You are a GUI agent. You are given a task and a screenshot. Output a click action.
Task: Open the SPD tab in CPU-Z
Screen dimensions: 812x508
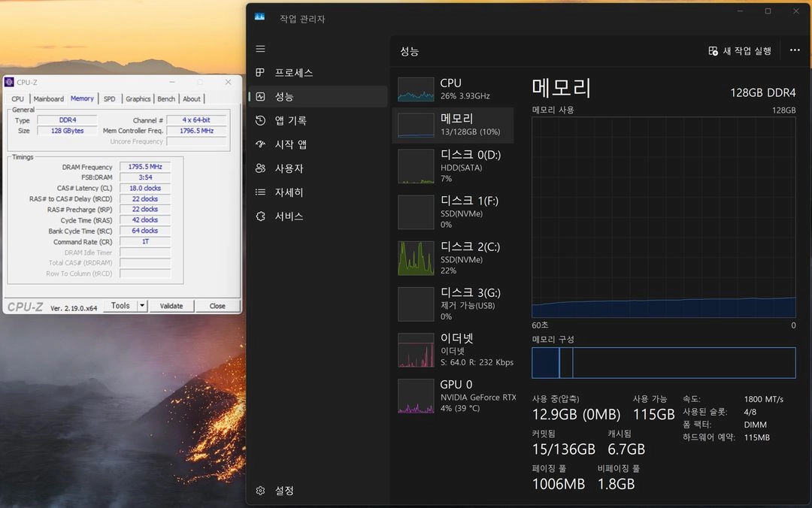[109, 99]
